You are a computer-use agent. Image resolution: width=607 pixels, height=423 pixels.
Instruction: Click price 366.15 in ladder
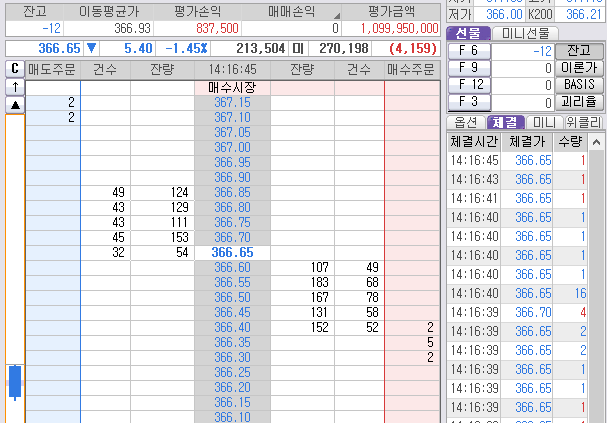click(232, 402)
